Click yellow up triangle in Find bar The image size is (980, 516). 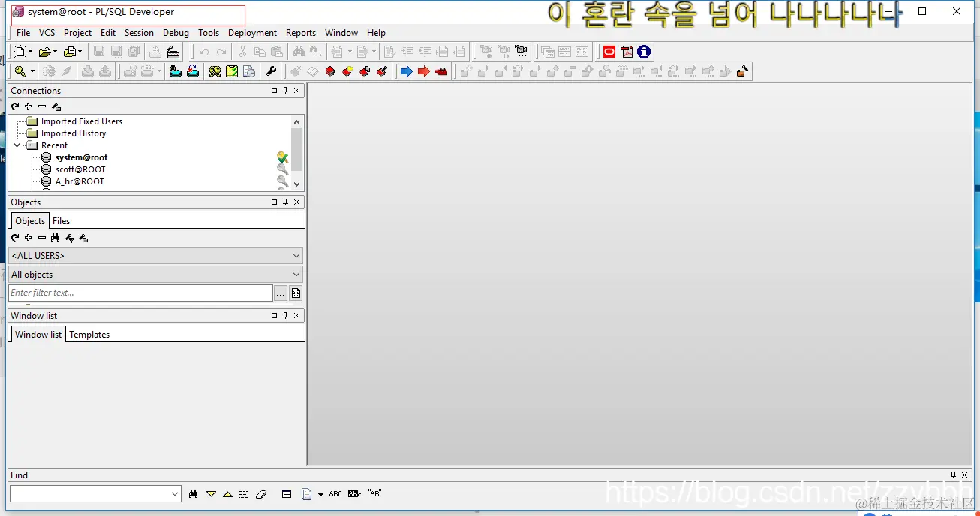coord(227,494)
